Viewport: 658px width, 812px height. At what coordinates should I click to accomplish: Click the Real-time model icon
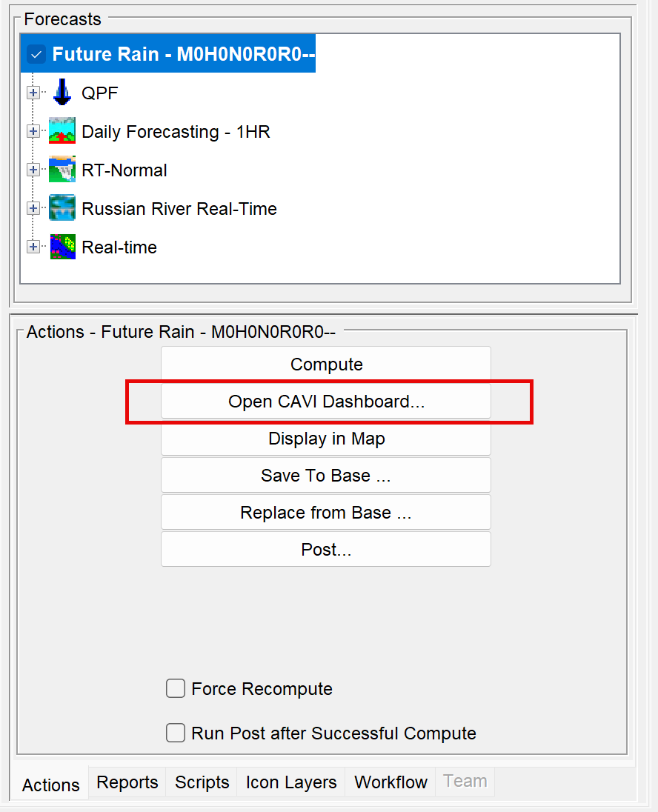tap(62, 247)
